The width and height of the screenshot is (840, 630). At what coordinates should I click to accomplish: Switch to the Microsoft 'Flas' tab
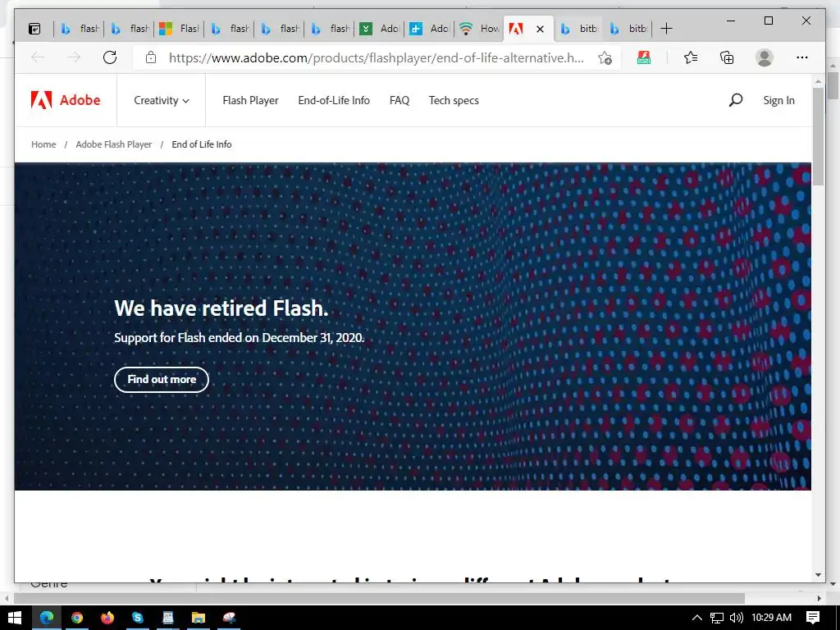180,29
